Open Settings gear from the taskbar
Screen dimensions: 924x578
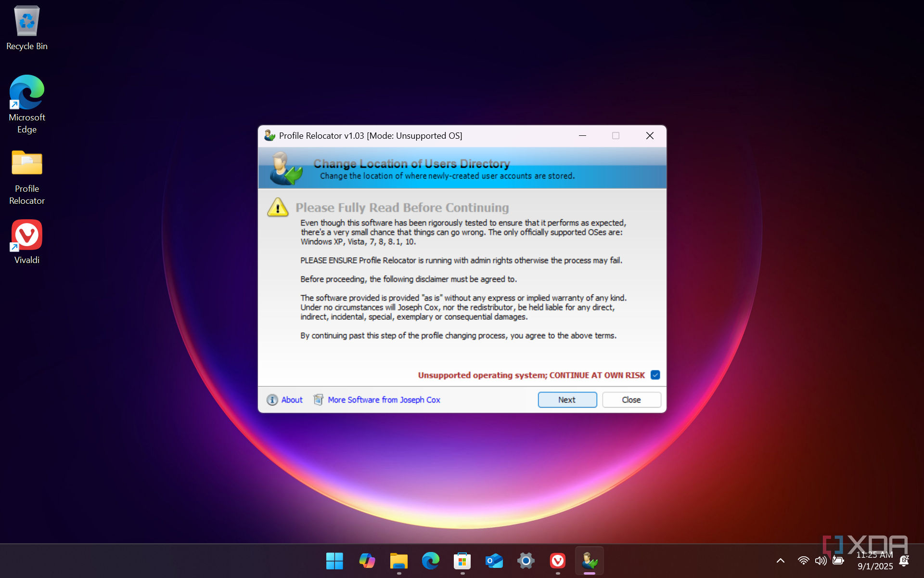[x=526, y=561]
